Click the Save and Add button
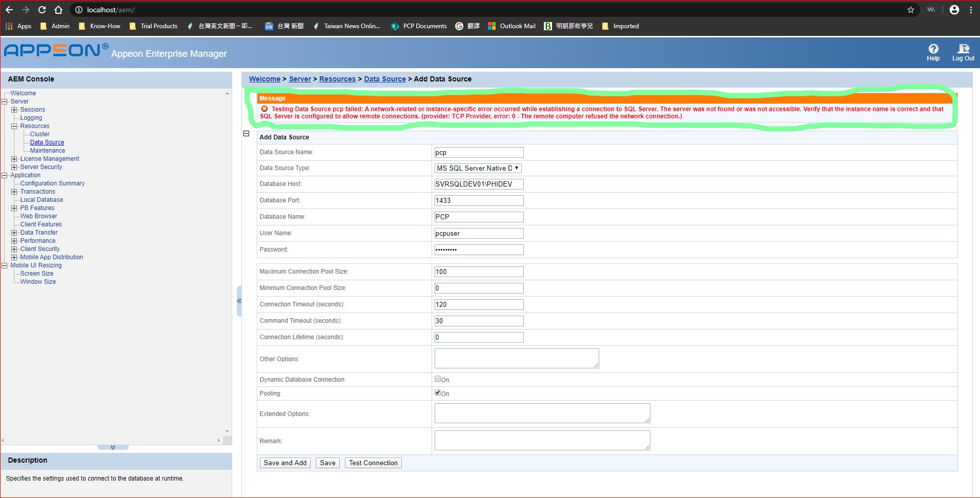The image size is (980, 498). (285, 463)
